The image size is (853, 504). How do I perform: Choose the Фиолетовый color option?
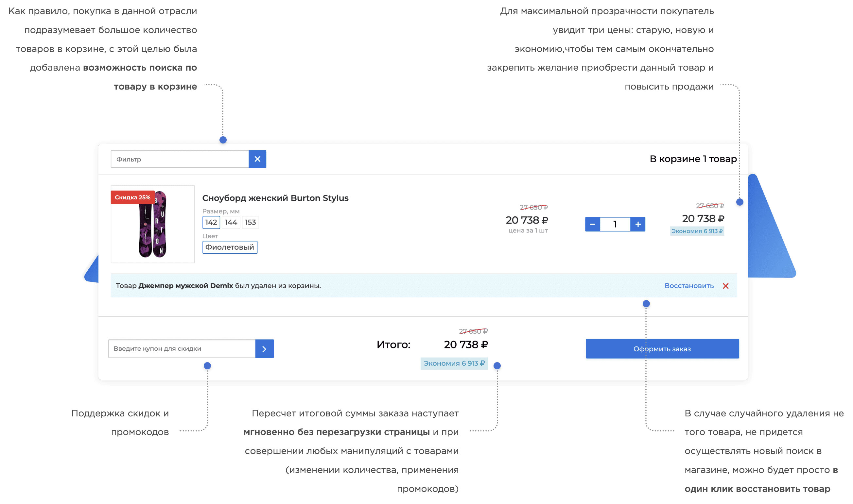click(230, 247)
